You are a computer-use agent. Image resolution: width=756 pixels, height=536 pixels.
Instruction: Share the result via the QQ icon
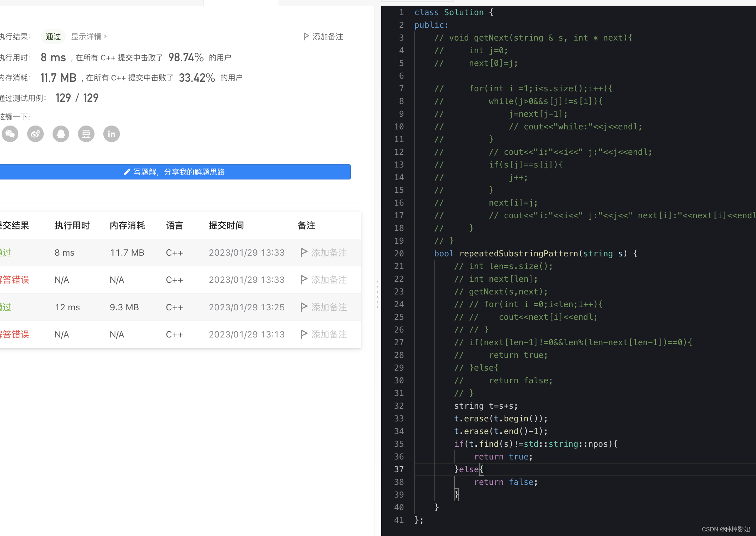(x=61, y=134)
